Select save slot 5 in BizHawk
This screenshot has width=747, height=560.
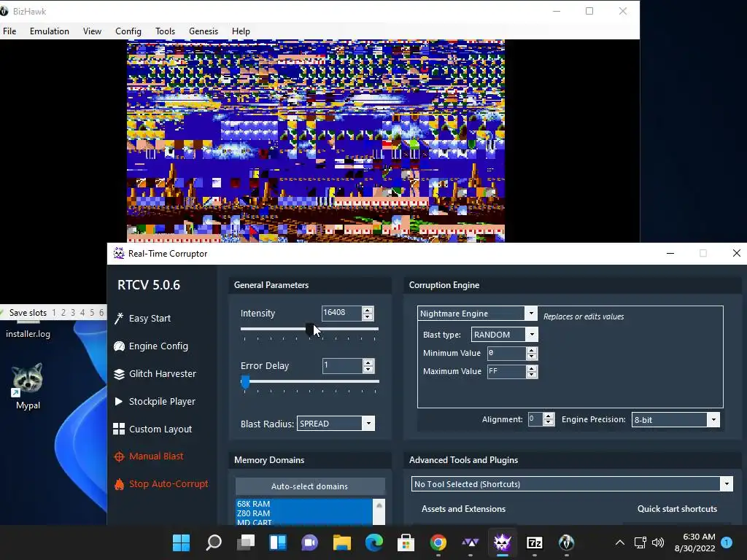pyautogui.click(x=92, y=313)
